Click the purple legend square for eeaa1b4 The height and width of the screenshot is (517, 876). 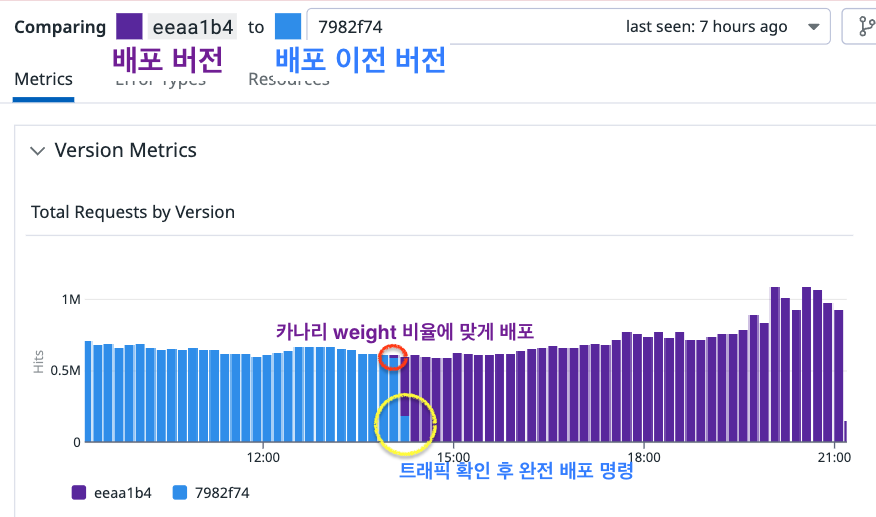78,492
